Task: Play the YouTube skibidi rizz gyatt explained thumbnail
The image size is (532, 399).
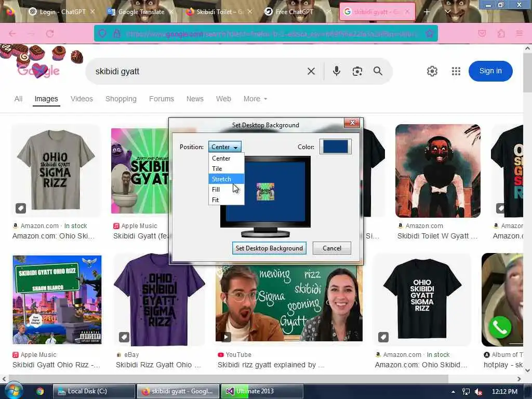Action: (x=289, y=303)
